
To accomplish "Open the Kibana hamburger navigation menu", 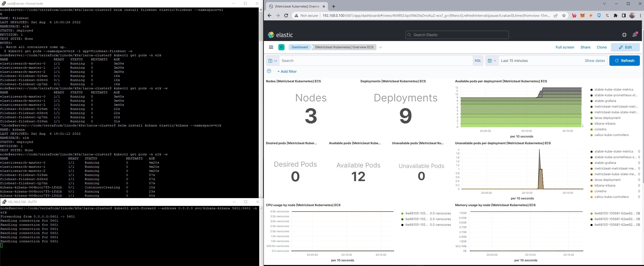I will [271, 47].
